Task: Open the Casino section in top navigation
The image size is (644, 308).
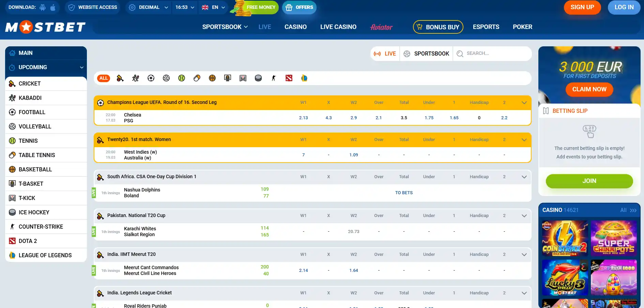Action: click(295, 27)
